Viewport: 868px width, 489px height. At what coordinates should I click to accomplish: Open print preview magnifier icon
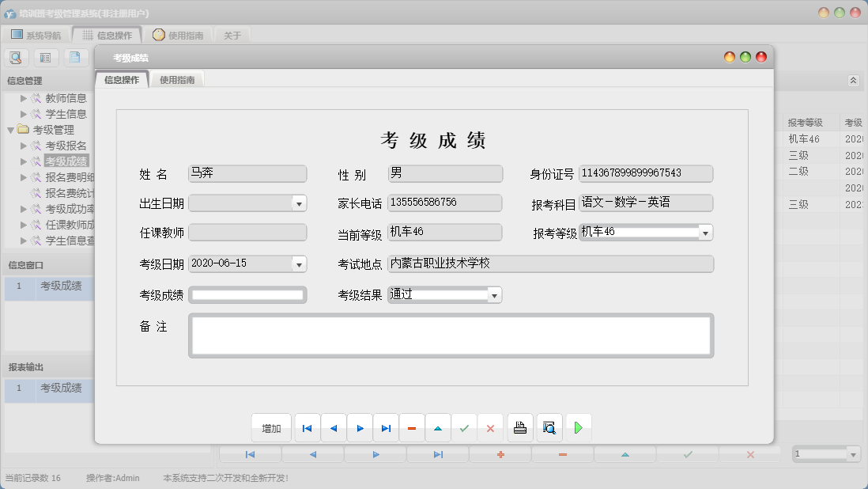pyautogui.click(x=549, y=428)
